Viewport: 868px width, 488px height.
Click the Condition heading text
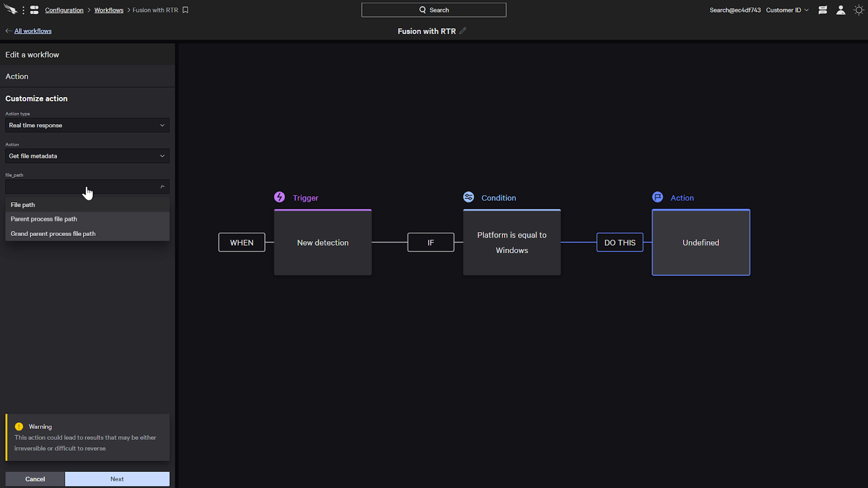499,198
